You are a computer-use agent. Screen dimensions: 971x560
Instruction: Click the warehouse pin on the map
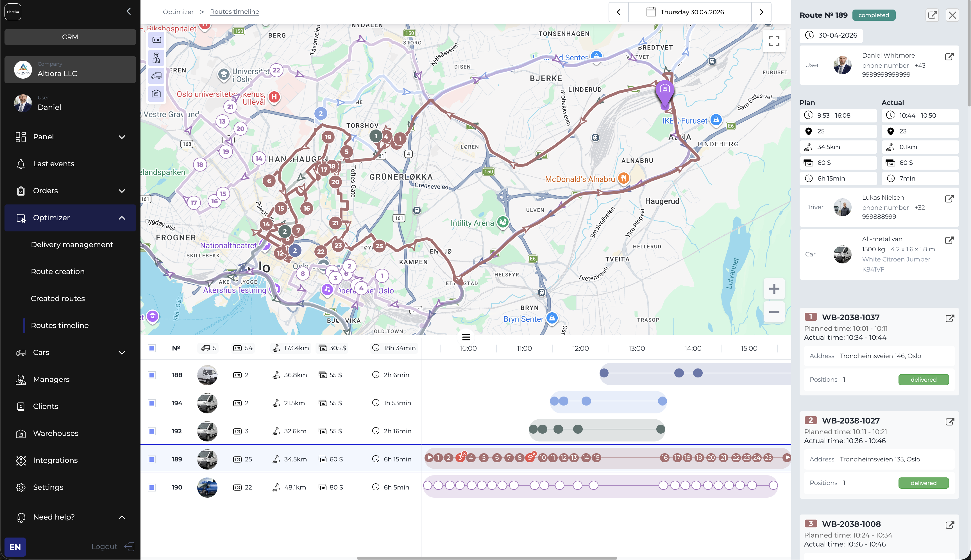[x=665, y=93]
